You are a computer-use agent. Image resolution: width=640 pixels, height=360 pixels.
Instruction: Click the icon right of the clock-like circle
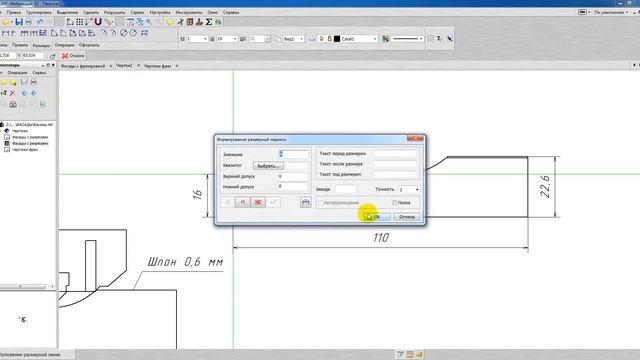[144, 33]
